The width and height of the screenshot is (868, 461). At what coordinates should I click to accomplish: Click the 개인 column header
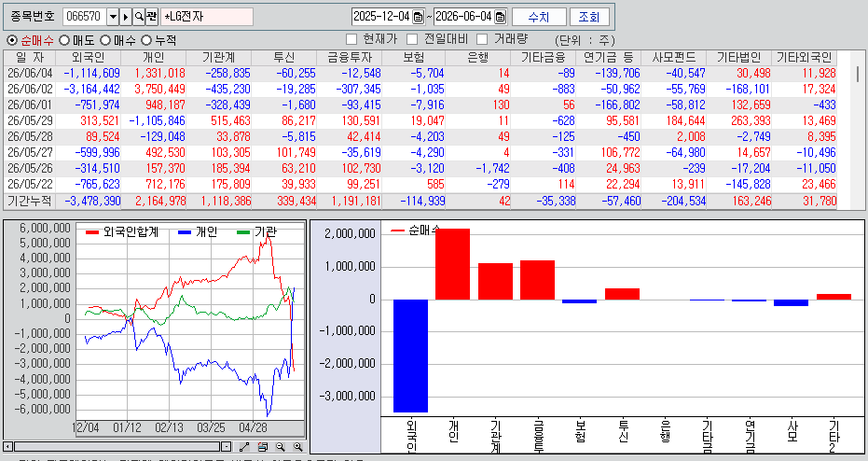(153, 58)
